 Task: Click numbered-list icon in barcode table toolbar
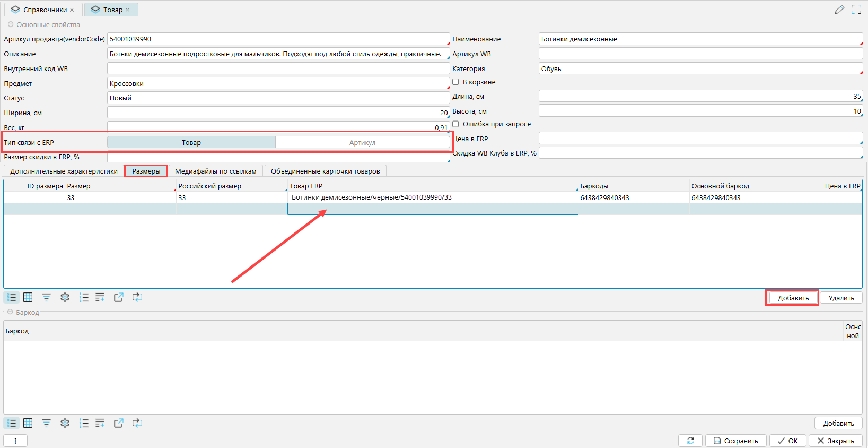(84, 423)
